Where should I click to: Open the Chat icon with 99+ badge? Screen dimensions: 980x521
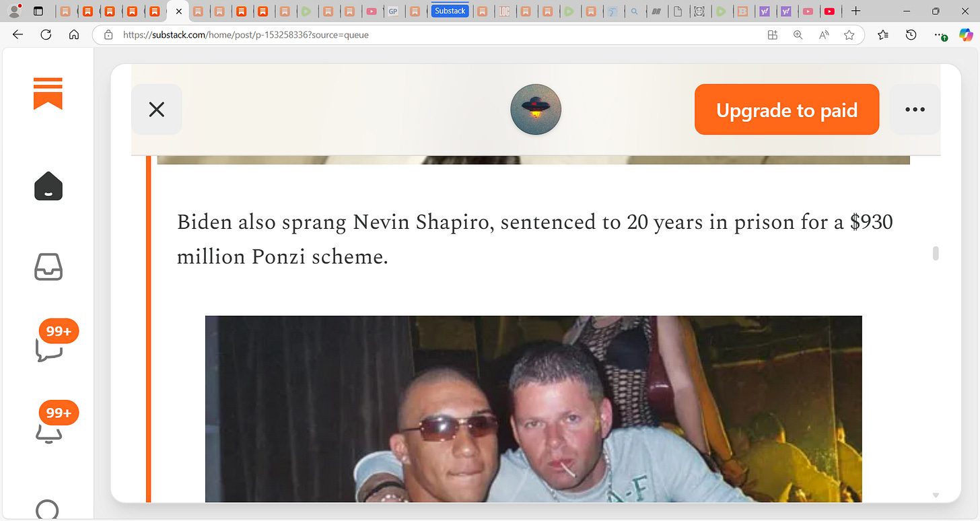[49, 343]
